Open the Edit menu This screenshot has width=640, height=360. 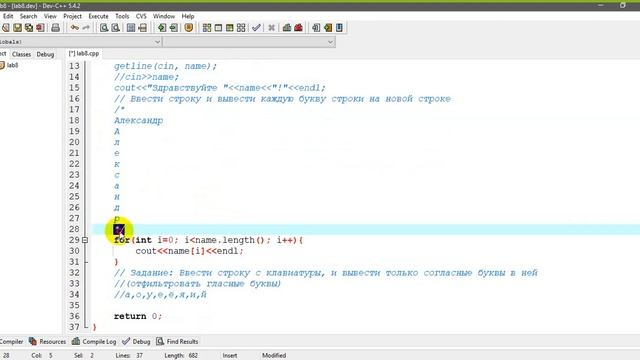coord(8,16)
